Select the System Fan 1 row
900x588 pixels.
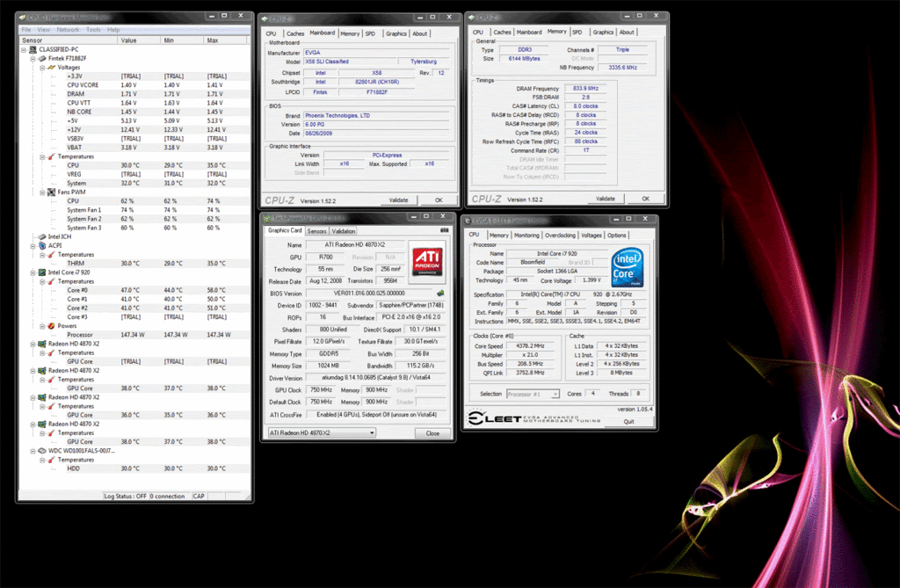tap(134, 210)
